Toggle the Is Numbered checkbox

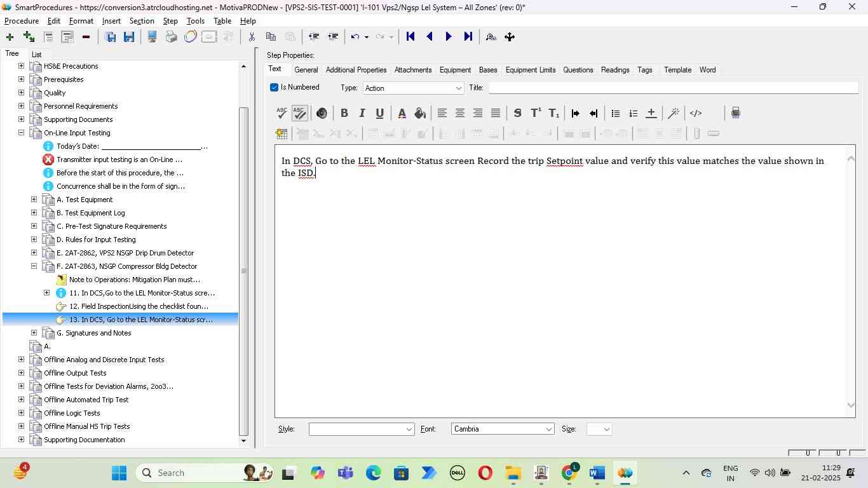275,87
